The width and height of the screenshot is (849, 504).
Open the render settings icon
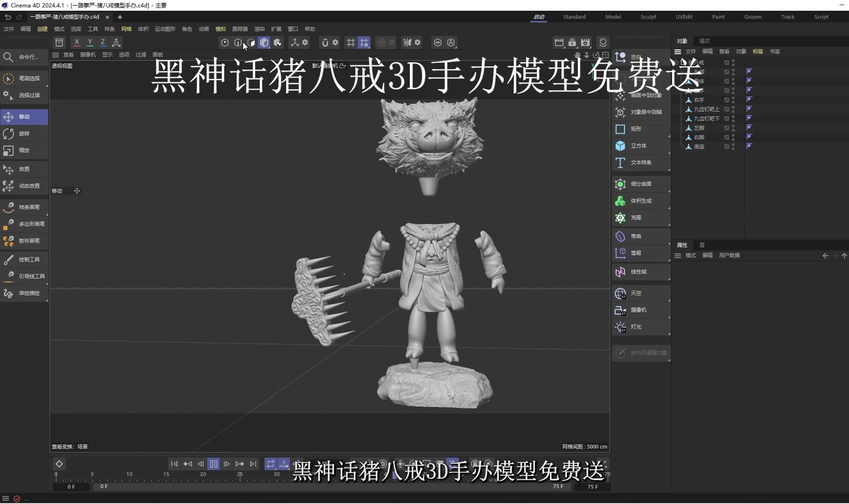point(585,42)
